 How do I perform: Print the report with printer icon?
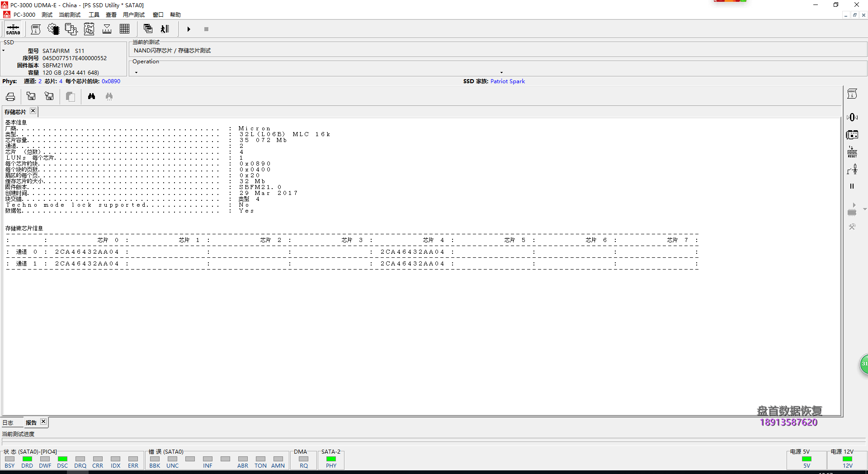(x=10, y=96)
